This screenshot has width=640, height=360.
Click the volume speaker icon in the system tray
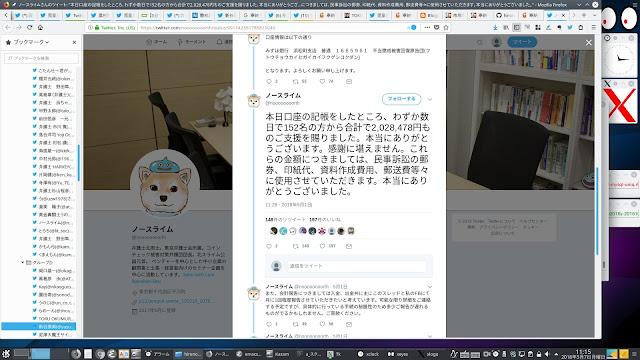[x=547, y=354]
